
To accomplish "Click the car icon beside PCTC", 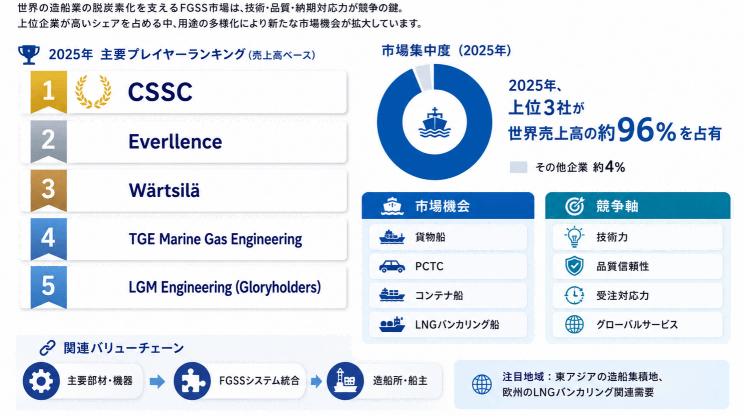I will point(392,266).
